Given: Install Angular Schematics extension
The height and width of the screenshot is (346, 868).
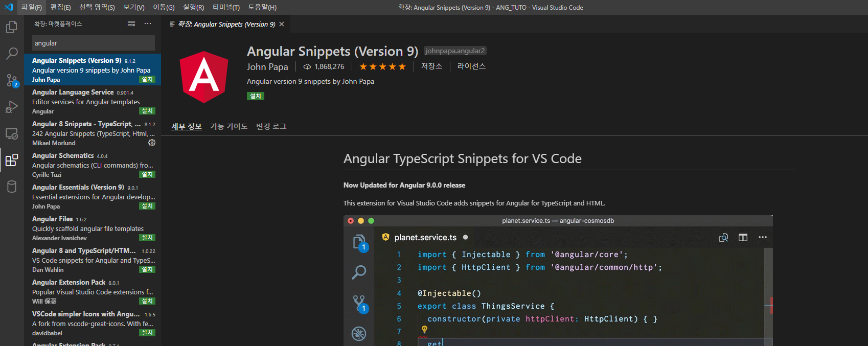Looking at the screenshot, I should click(147, 174).
